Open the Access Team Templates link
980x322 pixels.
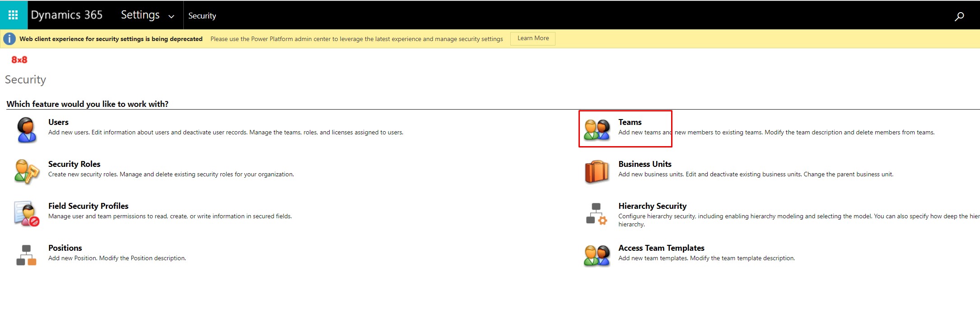[x=661, y=248]
